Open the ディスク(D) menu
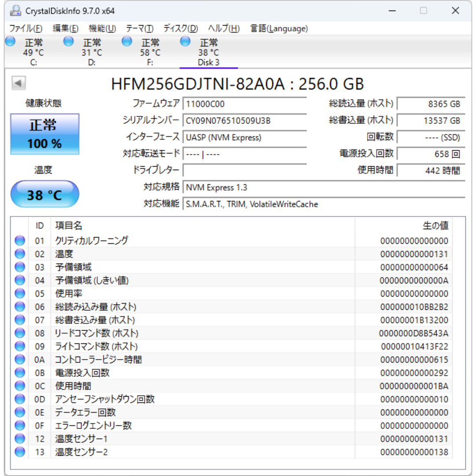Image resolution: width=476 pixels, height=476 pixels. 181,29
